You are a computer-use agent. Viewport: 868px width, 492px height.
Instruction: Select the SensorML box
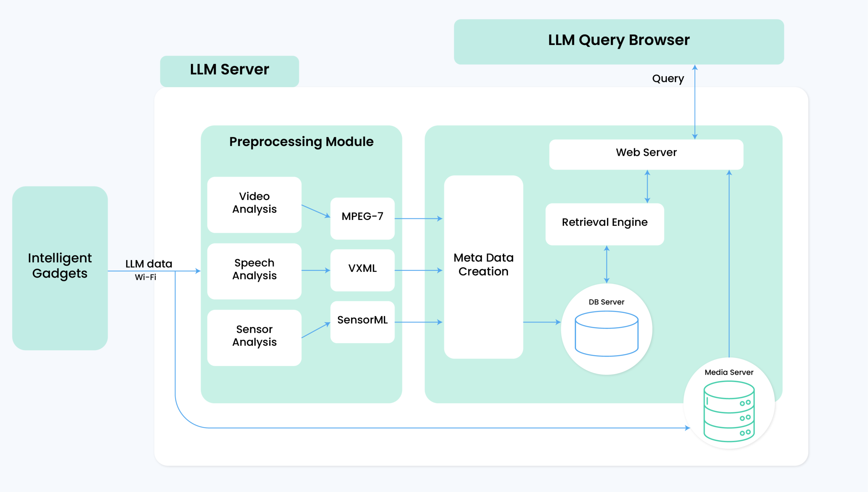coord(362,322)
